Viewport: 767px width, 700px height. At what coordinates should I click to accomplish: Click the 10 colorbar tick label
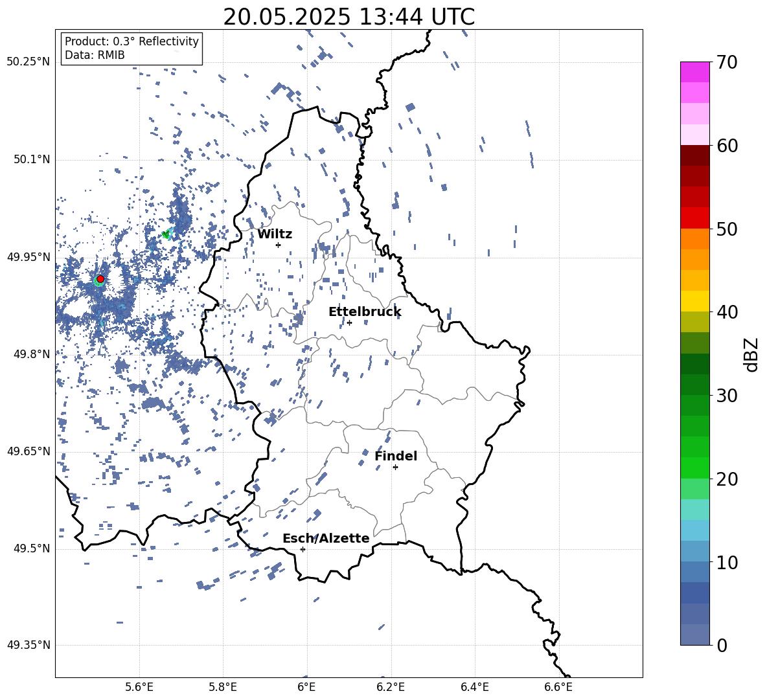727,562
